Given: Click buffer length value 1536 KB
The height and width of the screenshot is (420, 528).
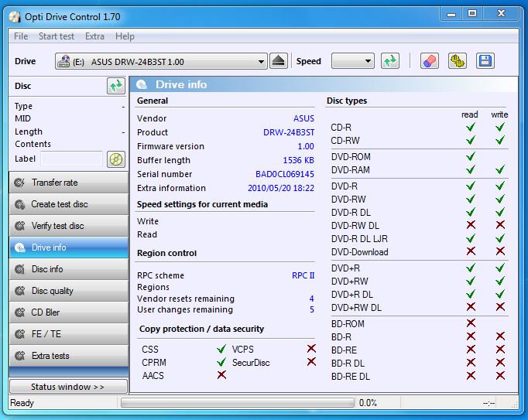Looking at the screenshot, I should (298, 160).
